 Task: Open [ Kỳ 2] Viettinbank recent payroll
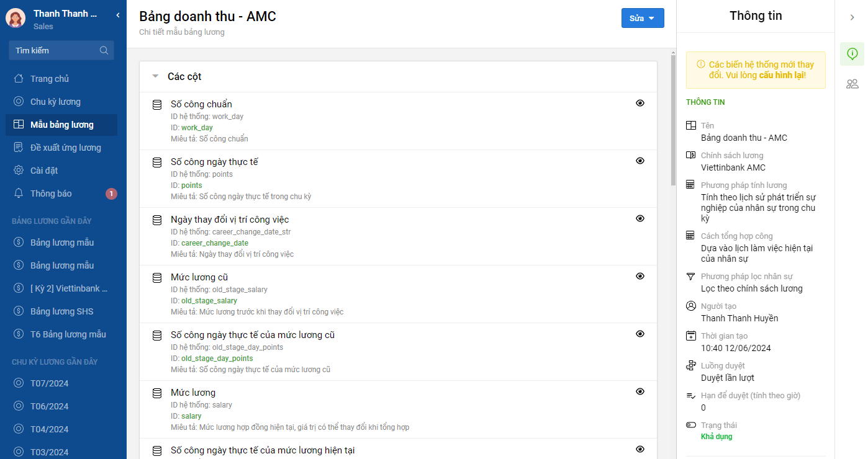(61, 288)
